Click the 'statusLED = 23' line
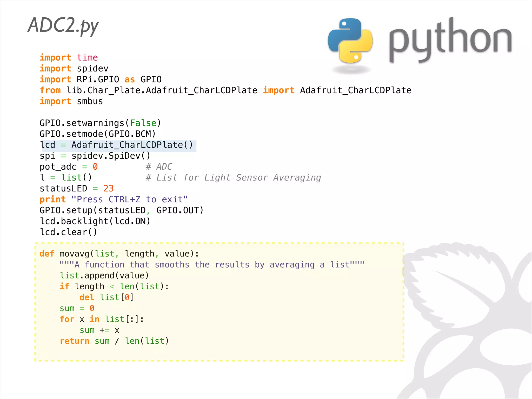 pos(76,188)
